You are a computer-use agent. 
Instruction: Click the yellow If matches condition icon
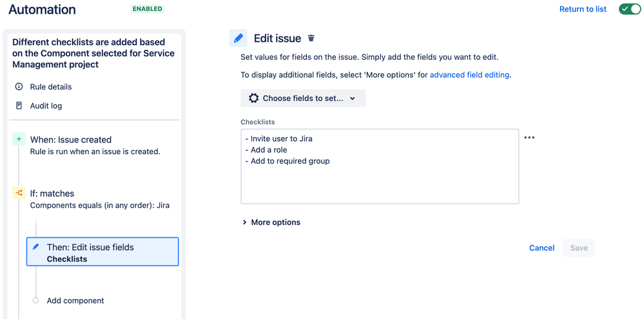click(19, 193)
